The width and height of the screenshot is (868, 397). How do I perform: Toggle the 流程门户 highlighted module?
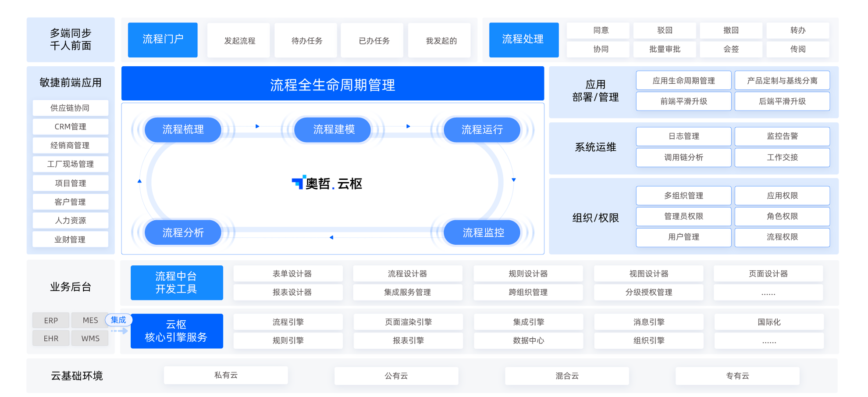coord(162,39)
